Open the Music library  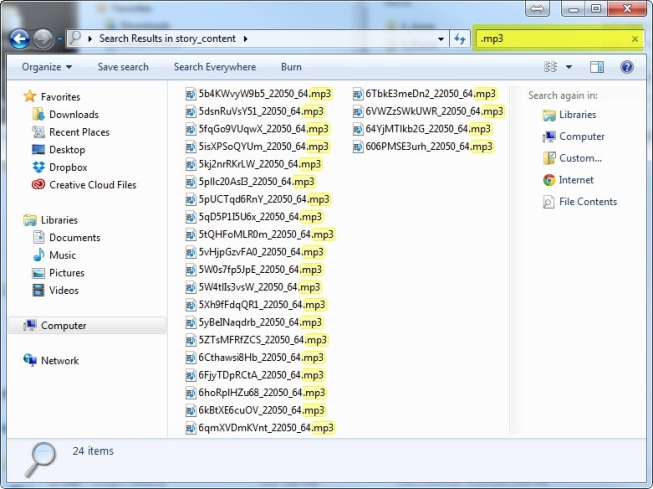click(x=62, y=255)
